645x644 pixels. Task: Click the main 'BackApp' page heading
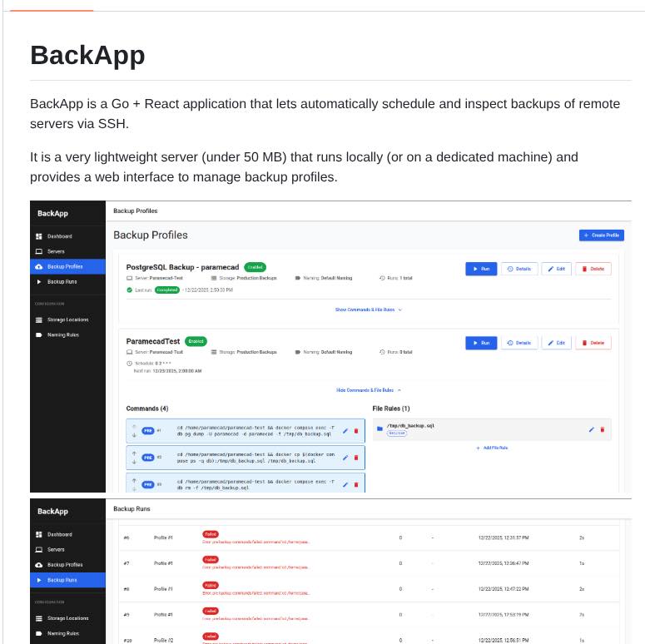pyautogui.click(x=87, y=55)
